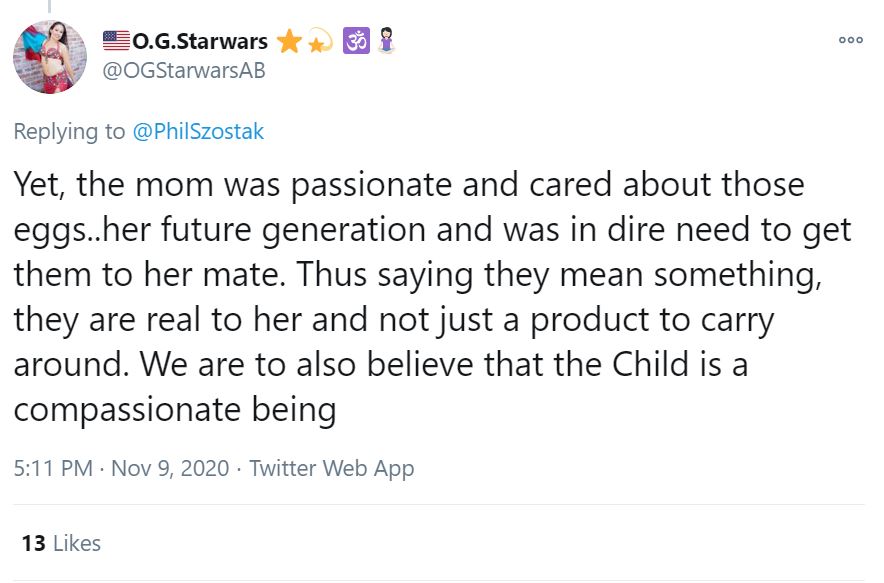Click the 5:11 PM time stamp
Image resolution: width=884 pixels, height=583 pixels.
pos(53,467)
